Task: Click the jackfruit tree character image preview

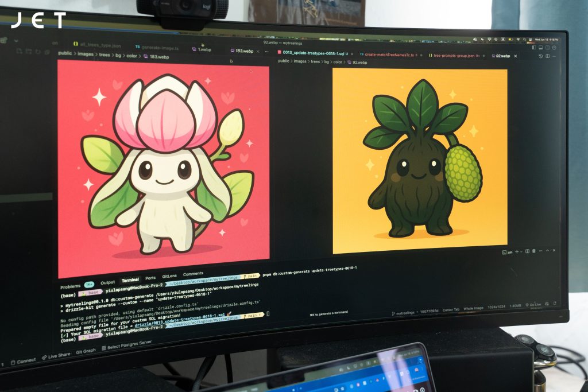Action: coord(420,161)
